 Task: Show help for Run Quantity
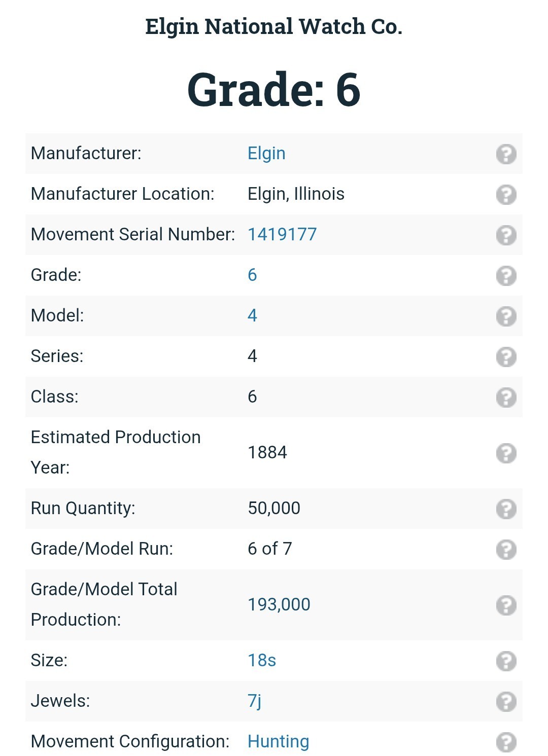[x=506, y=509]
